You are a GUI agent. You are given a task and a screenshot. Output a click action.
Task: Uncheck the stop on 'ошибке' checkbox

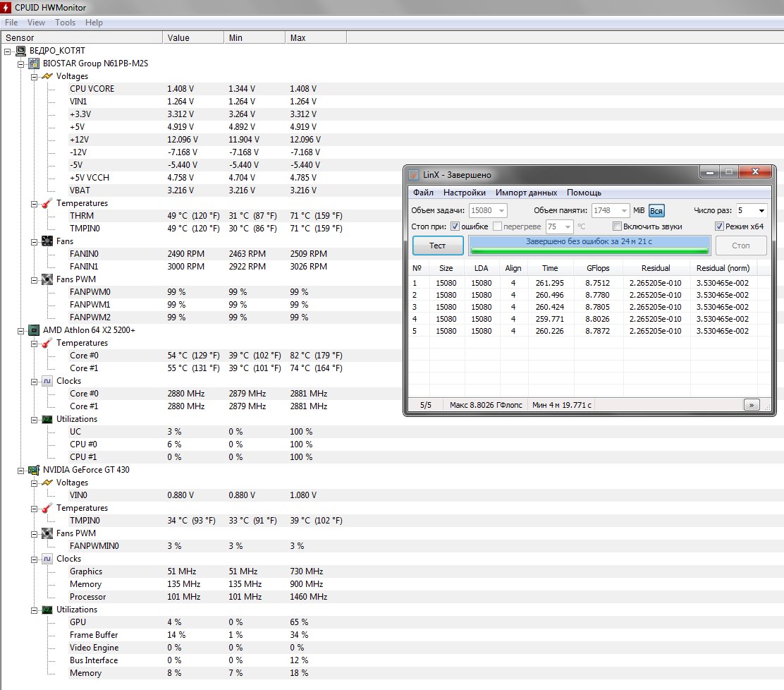tap(455, 226)
